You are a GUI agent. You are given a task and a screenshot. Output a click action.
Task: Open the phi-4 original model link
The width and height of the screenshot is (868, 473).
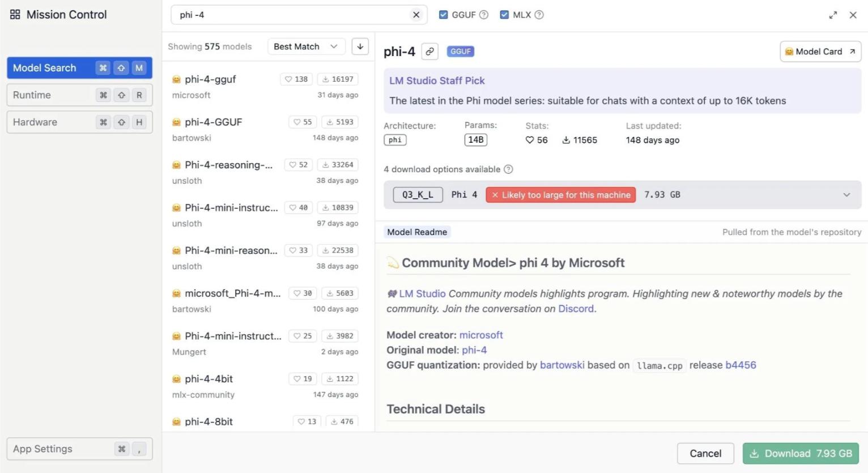pyautogui.click(x=474, y=350)
